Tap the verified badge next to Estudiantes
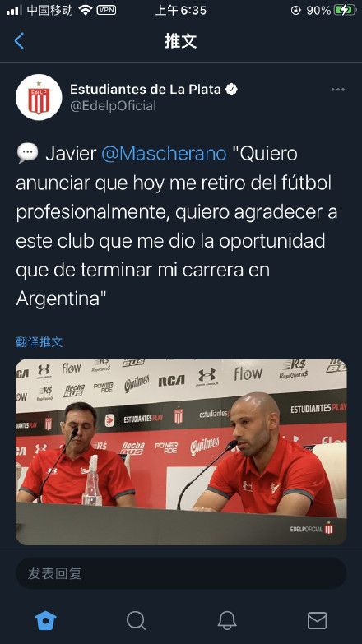Viewport: 362px width, 644px height. (x=232, y=89)
